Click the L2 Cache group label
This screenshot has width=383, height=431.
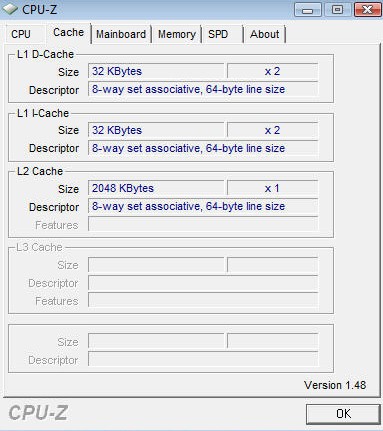tap(40, 171)
